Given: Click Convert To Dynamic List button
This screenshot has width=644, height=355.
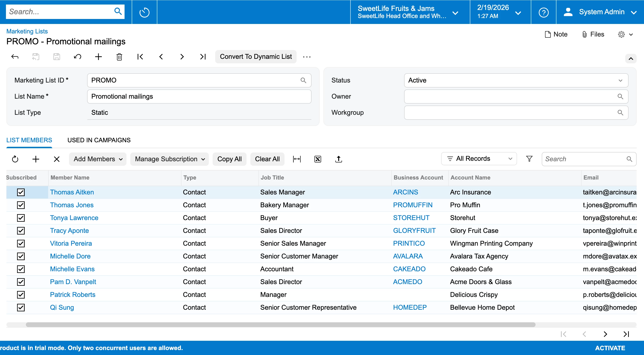Looking at the screenshot, I should [x=256, y=57].
